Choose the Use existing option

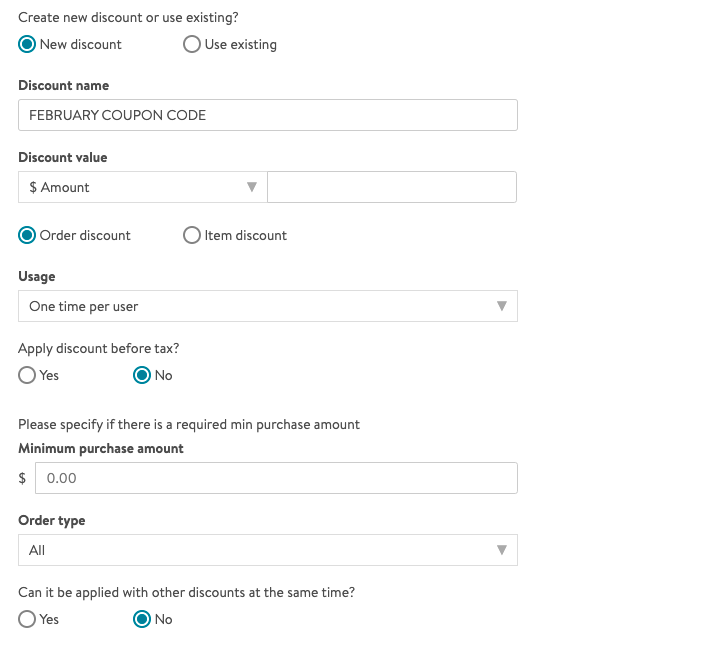click(x=193, y=44)
